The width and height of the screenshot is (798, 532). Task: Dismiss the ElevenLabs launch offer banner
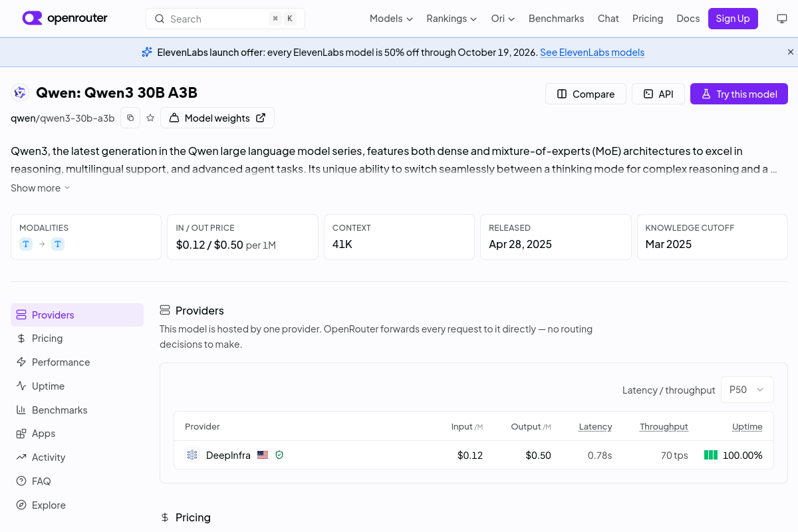[791, 52]
